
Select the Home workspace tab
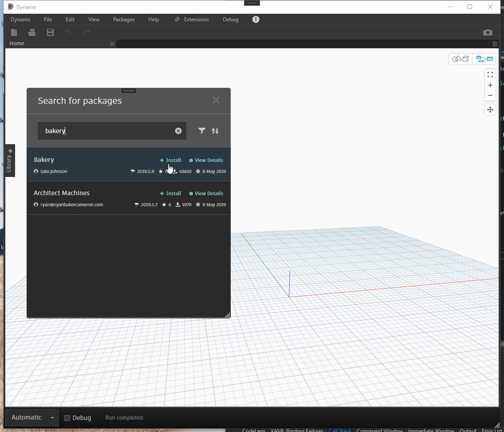tap(17, 43)
